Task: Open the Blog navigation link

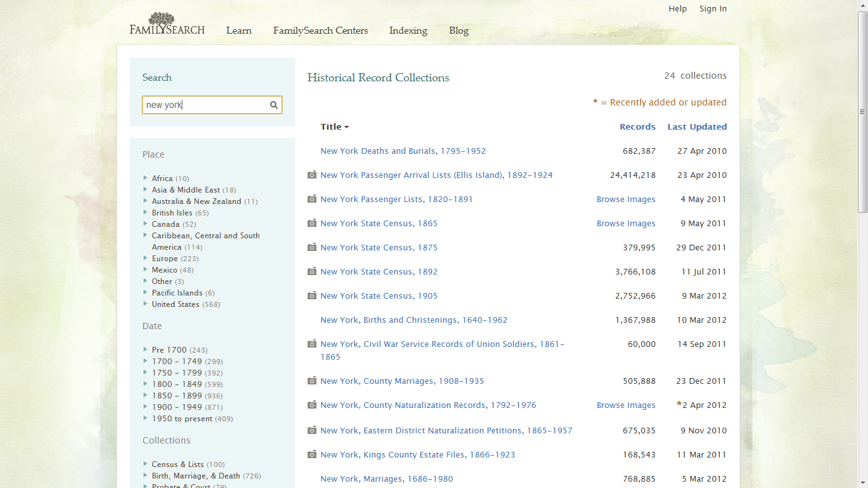Action: click(459, 30)
